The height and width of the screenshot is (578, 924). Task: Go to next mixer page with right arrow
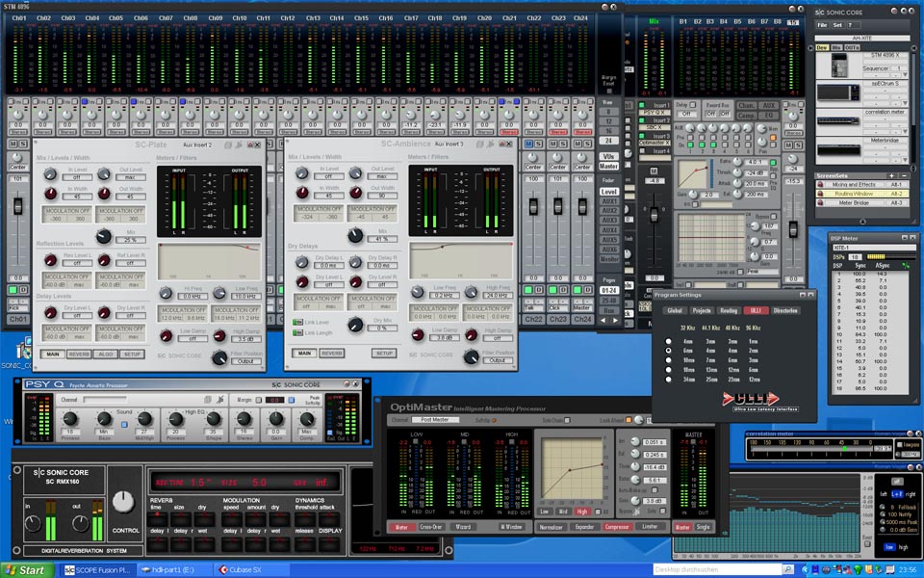(x=615, y=320)
